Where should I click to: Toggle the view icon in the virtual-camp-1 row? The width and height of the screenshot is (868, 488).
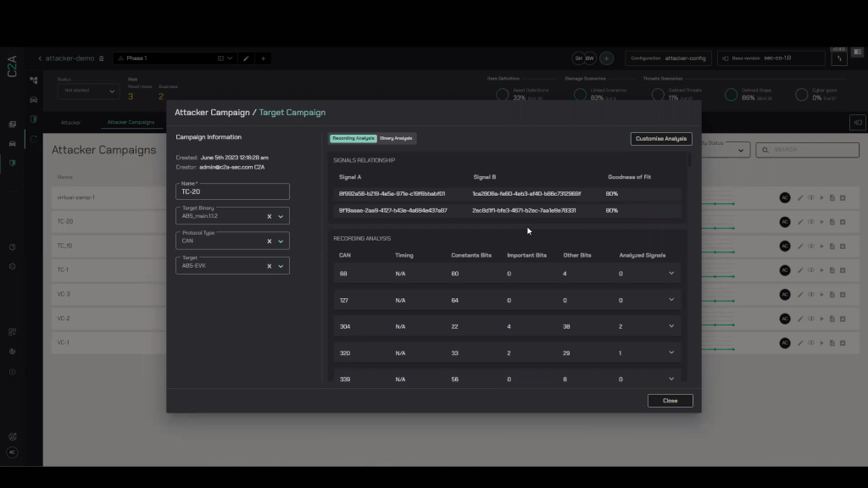click(x=811, y=197)
